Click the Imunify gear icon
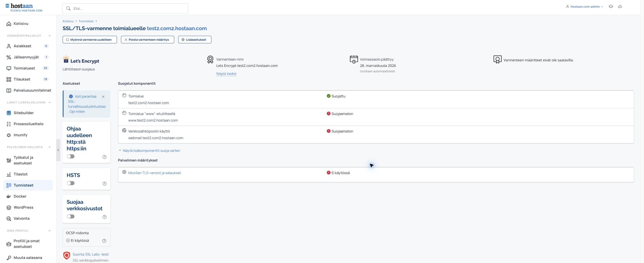This screenshot has height=263, width=644. 9,135
